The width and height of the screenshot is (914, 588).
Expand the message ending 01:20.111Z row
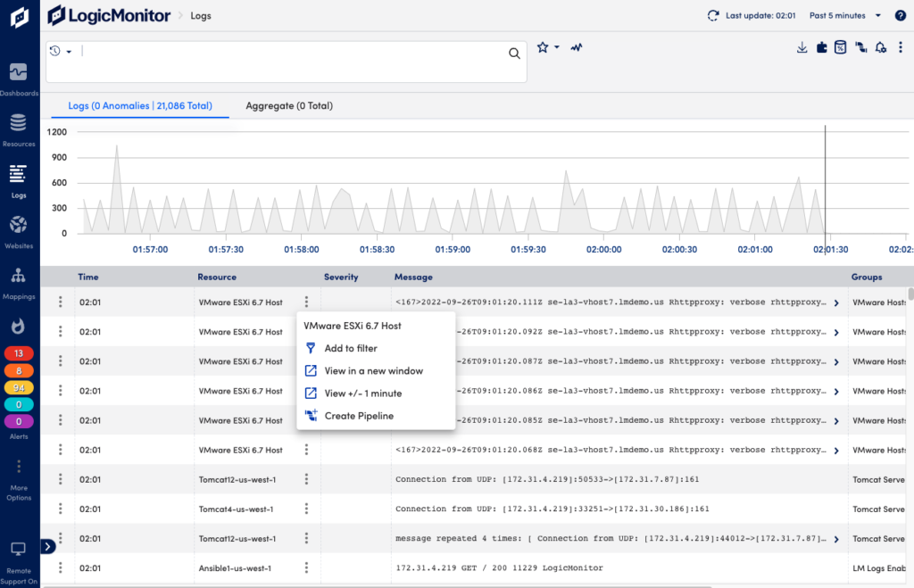coord(836,303)
